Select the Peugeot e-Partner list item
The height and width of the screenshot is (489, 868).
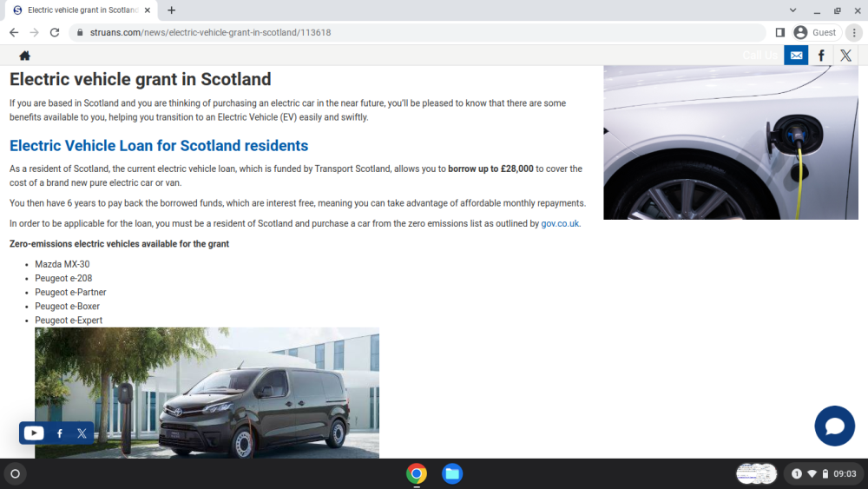point(70,292)
